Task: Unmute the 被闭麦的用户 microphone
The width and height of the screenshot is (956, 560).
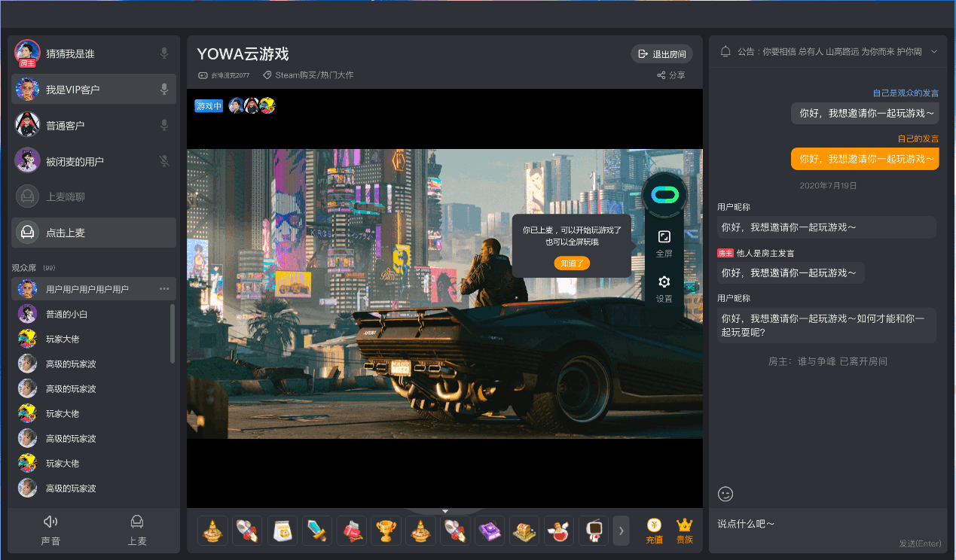Action: (x=164, y=161)
